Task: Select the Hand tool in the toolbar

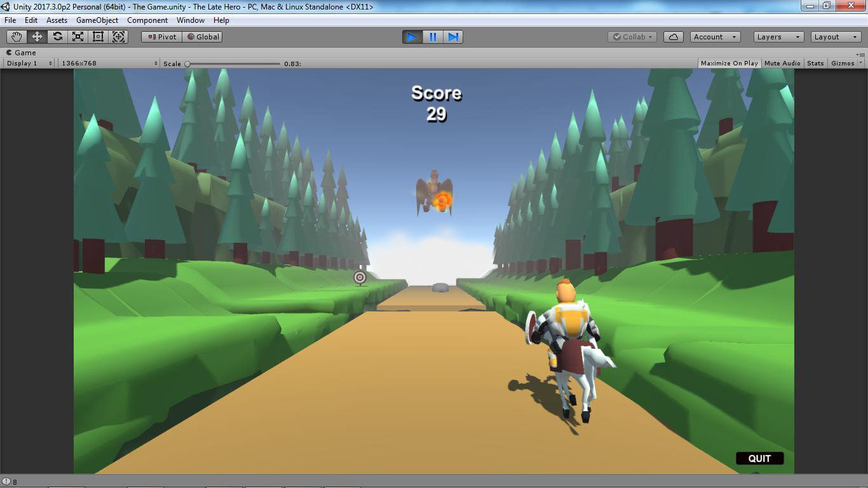Action: click(17, 37)
